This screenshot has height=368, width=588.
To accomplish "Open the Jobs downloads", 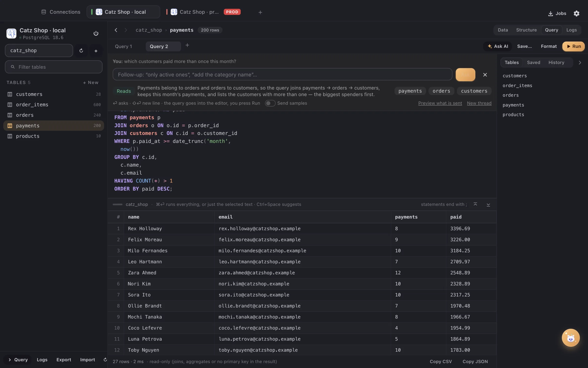I will coord(557,13).
